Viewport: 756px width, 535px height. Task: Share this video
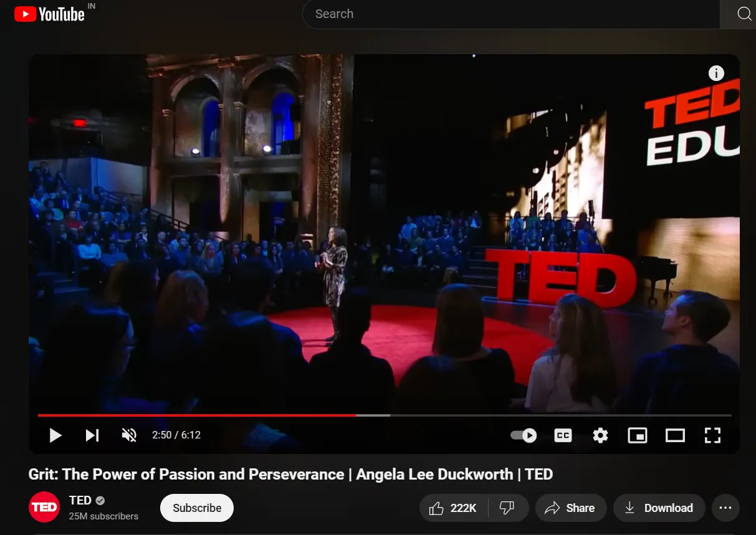(570, 508)
